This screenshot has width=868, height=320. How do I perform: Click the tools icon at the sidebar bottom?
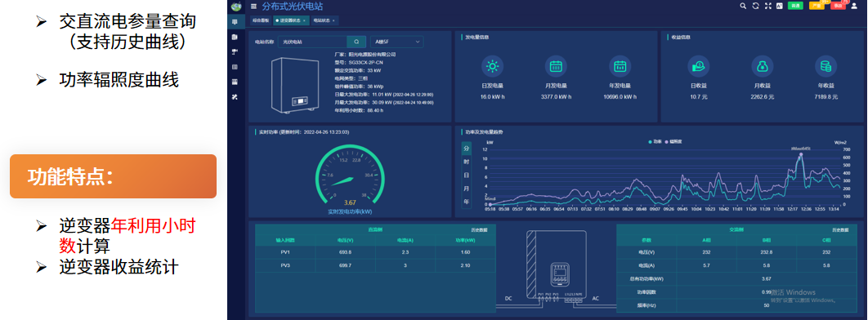235,97
